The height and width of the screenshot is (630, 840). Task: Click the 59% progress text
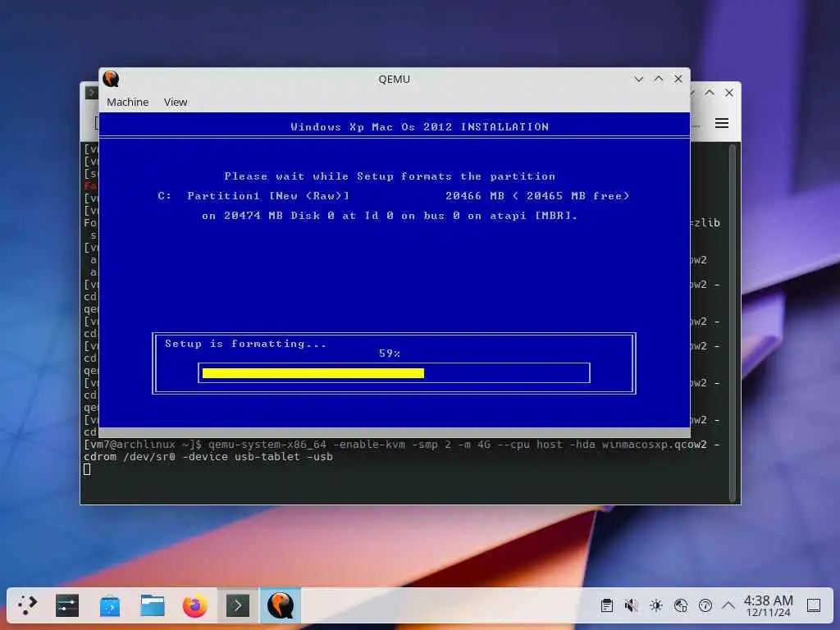pos(390,354)
